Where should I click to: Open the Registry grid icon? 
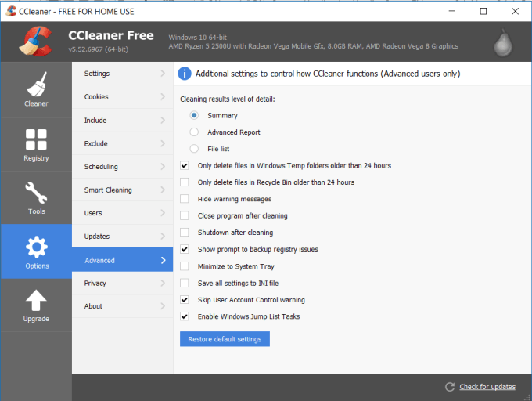(x=36, y=139)
